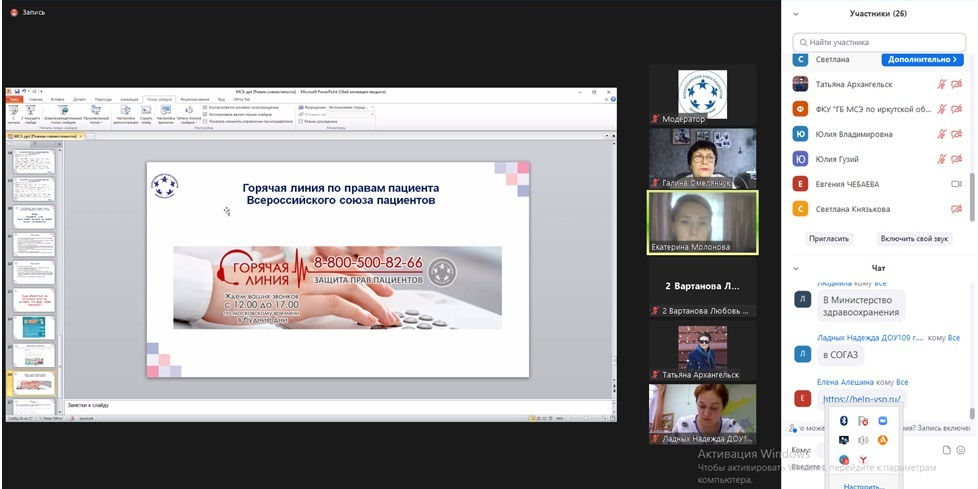The height and width of the screenshot is (489, 978).
Task: Toggle use timings checkbox
Action: pos(205,114)
